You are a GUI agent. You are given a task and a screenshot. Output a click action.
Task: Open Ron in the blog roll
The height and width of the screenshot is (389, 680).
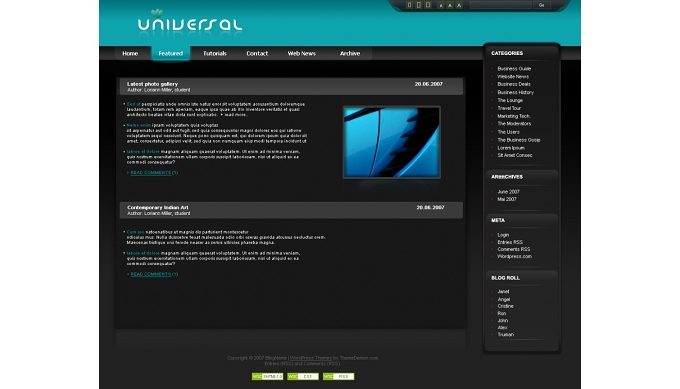pos(501,314)
